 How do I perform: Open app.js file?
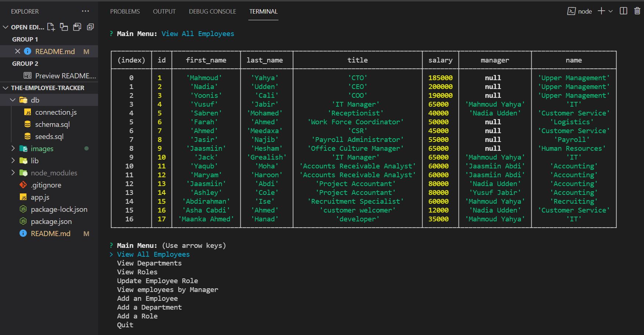[40, 197]
